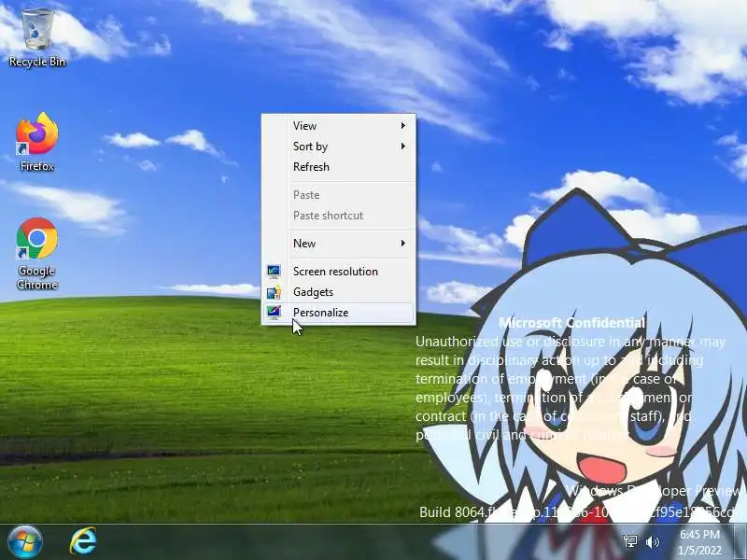The height and width of the screenshot is (560, 747).
Task: Click the arrow next to View
Action: click(403, 126)
